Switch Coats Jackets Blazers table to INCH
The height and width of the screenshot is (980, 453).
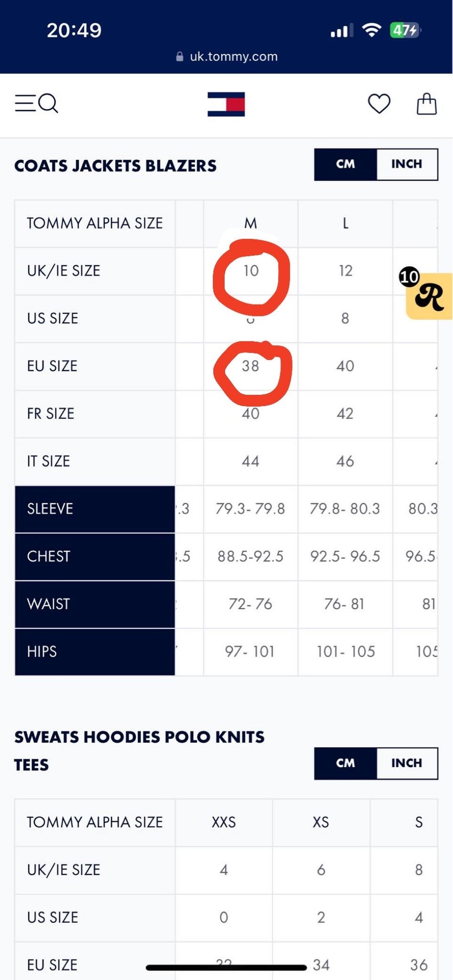pos(406,164)
